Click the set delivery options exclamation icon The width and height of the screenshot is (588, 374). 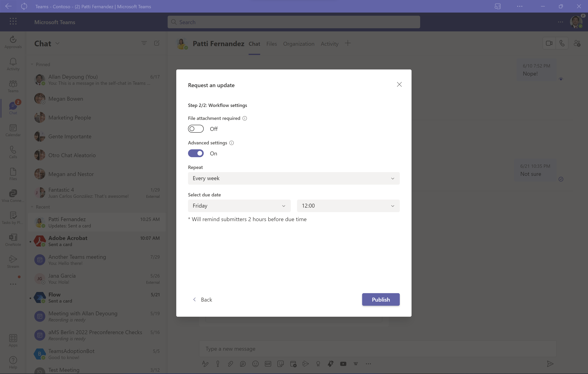[218, 364]
